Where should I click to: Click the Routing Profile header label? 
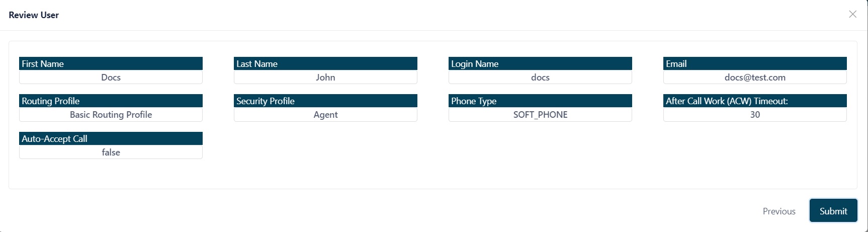tap(51, 101)
